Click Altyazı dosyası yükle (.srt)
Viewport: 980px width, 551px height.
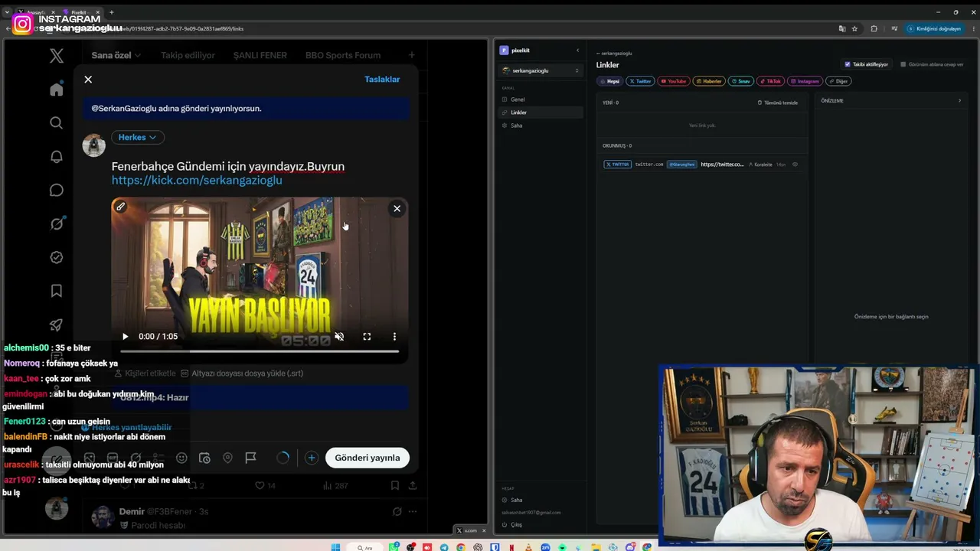tap(242, 373)
